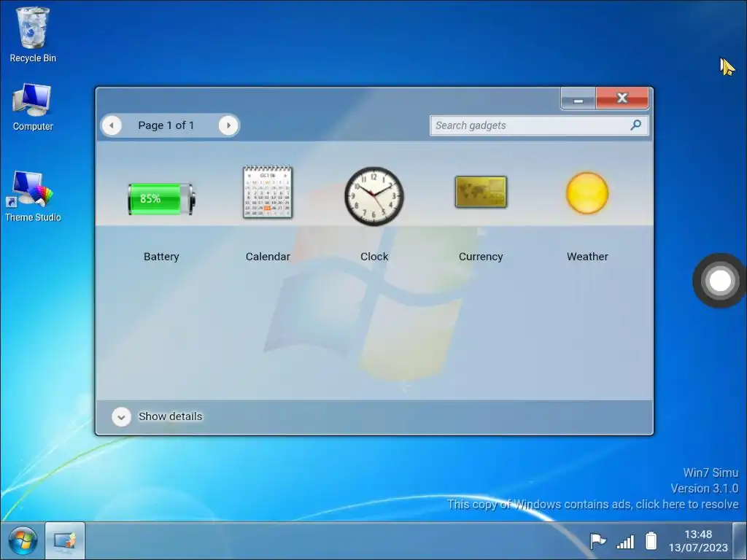Click the Page 1 of 1 indicator

point(166,125)
